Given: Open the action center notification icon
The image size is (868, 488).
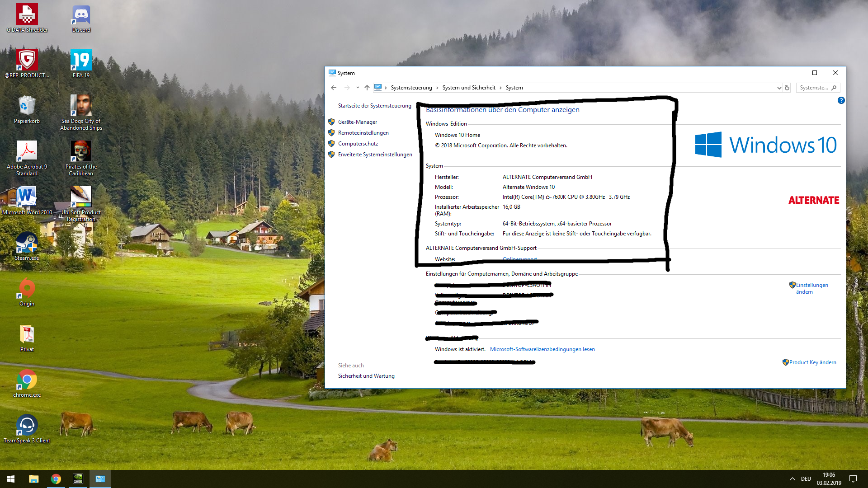Looking at the screenshot, I should point(853,479).
